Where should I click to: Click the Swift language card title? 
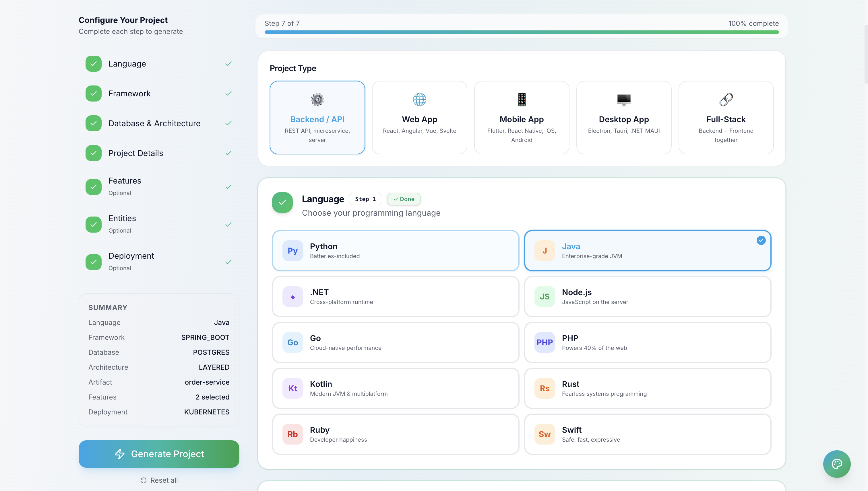click(572, 430)
